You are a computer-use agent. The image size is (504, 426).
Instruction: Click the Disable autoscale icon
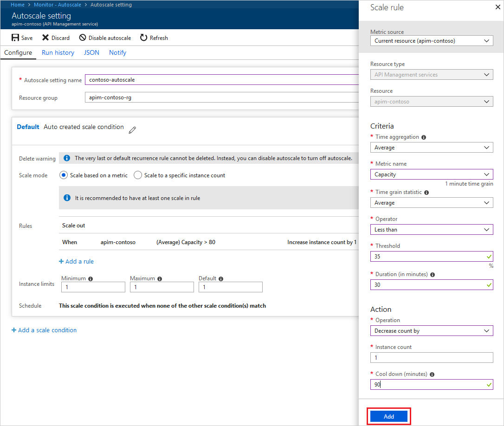83,38
